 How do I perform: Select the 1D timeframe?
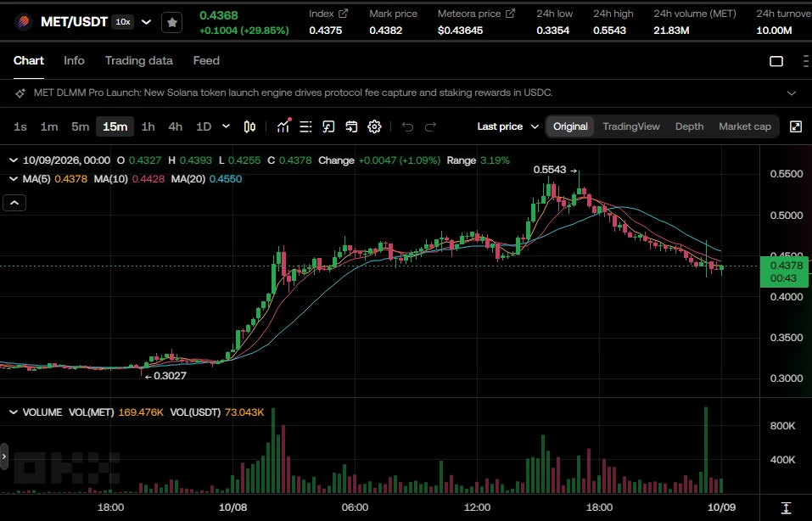204,126
